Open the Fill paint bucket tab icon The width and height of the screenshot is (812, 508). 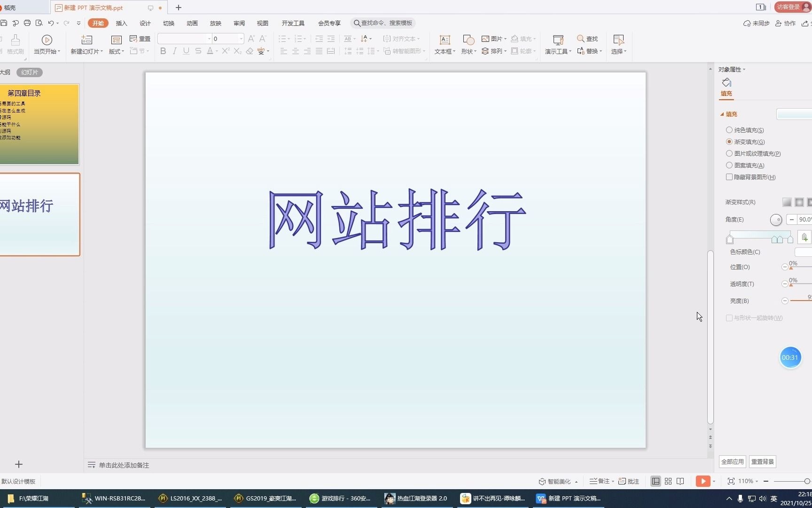click(726, 83)
